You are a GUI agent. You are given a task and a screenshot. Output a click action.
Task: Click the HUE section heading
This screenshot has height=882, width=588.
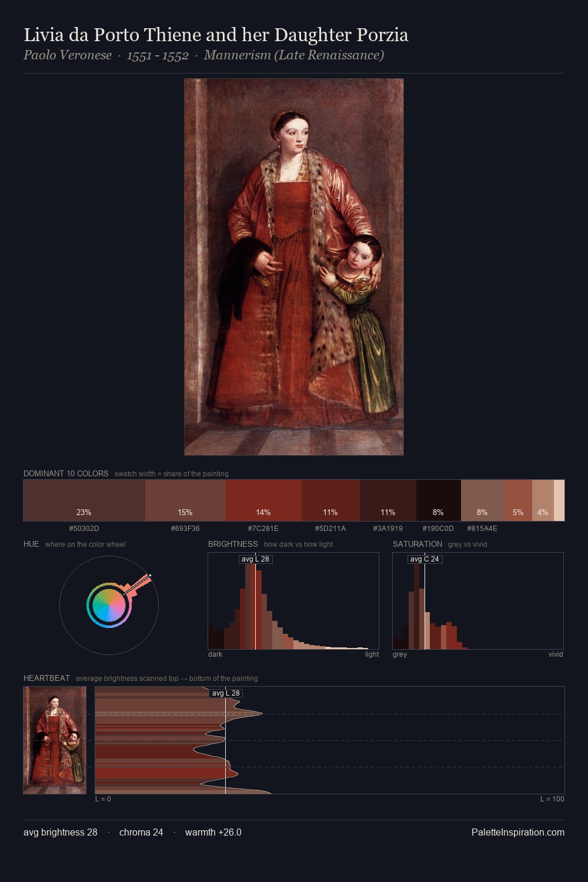31,544
